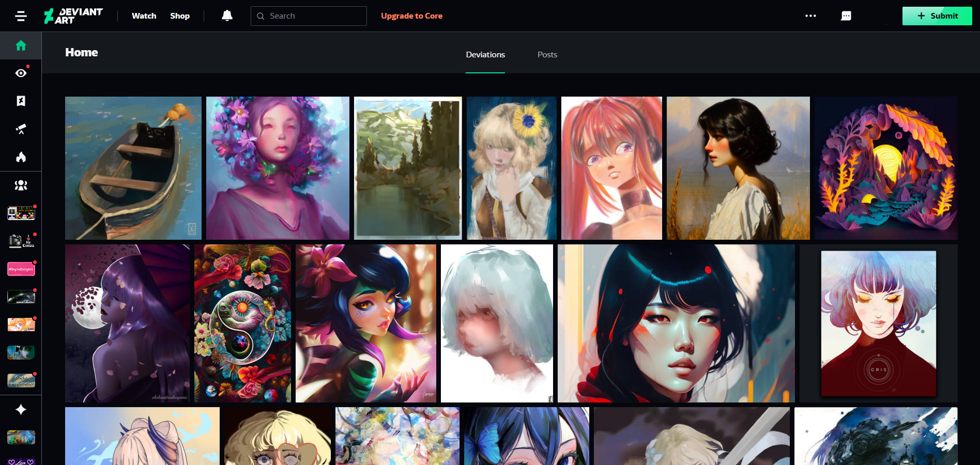Open the dark-haired woman profile portrait
This screenshot has height=465, width=980.
pos(738,168)
